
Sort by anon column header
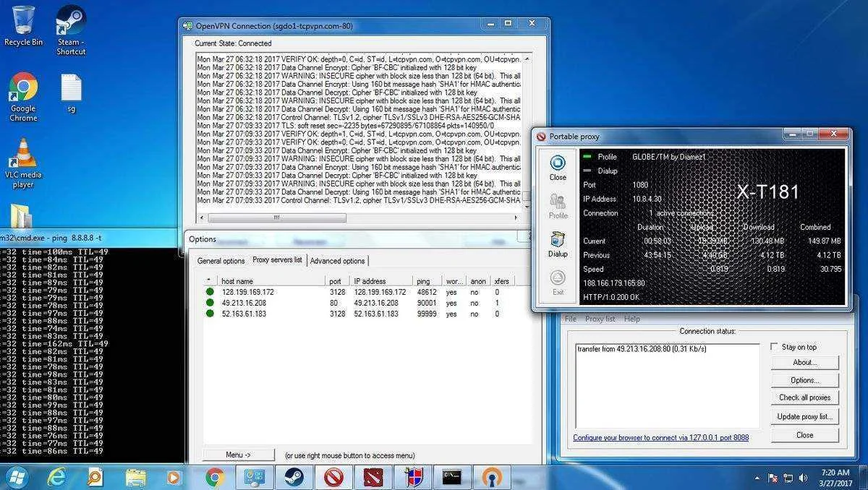click(x=478, y=281)
